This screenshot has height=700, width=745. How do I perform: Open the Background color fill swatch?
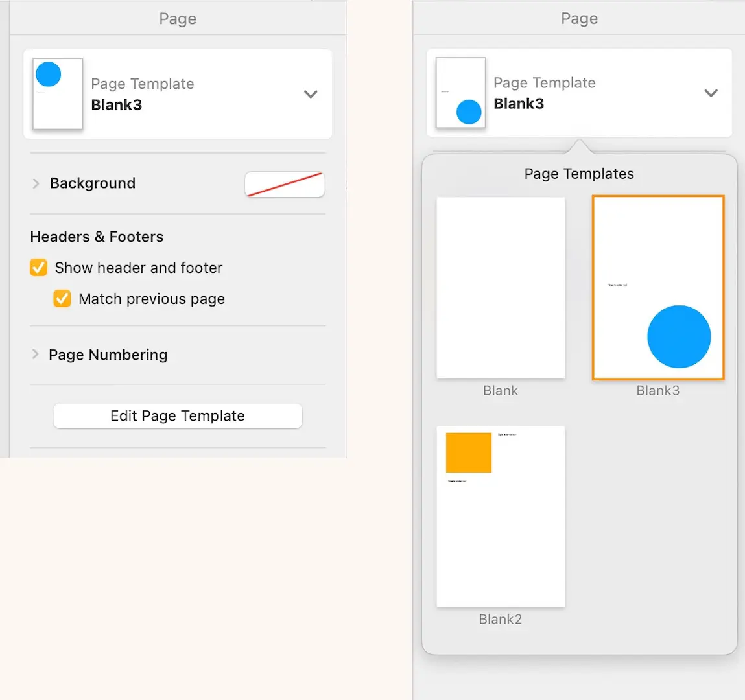click(285, 184)
